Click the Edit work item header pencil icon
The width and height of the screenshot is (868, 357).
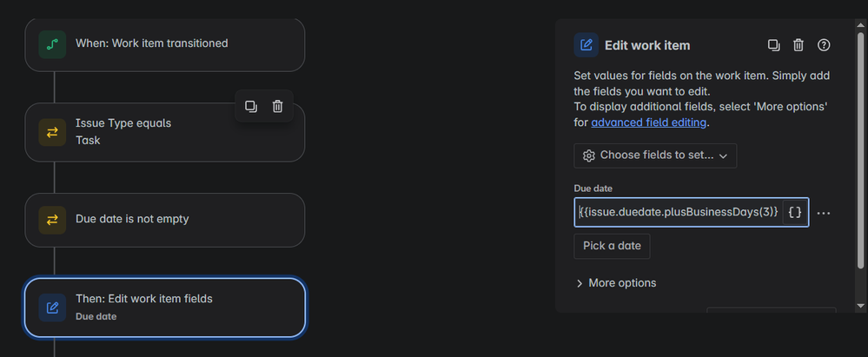coord(586,45)
